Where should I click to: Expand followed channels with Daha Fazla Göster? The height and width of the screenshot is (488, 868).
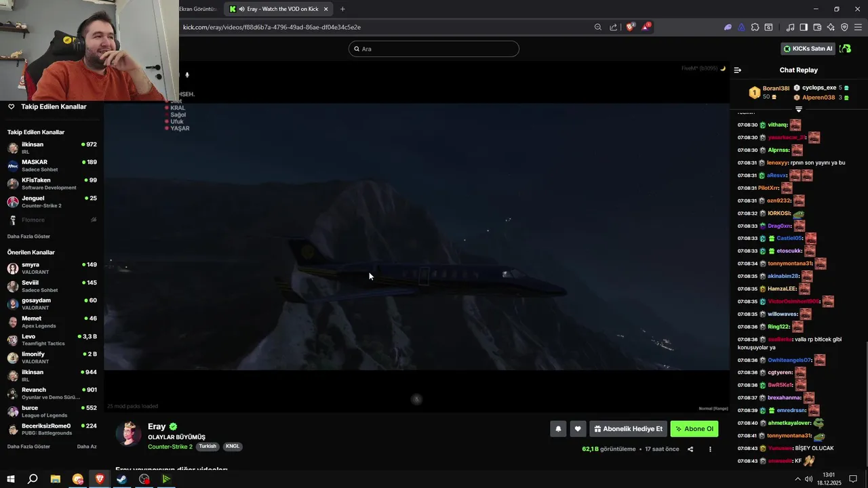pyautogui.click(x=28, y=237)
